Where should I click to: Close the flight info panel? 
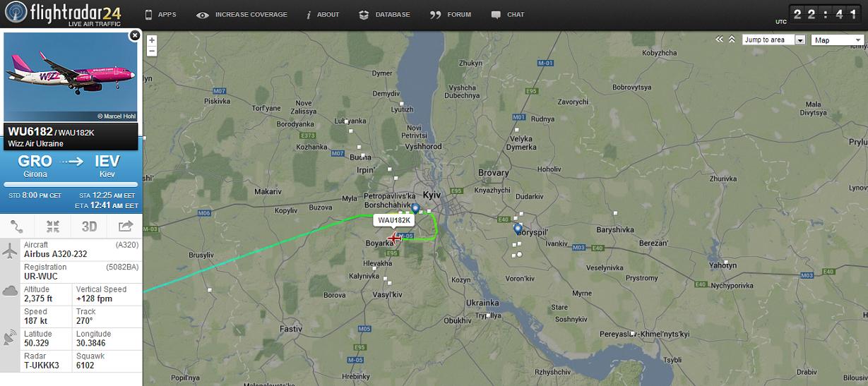(134, 35)
